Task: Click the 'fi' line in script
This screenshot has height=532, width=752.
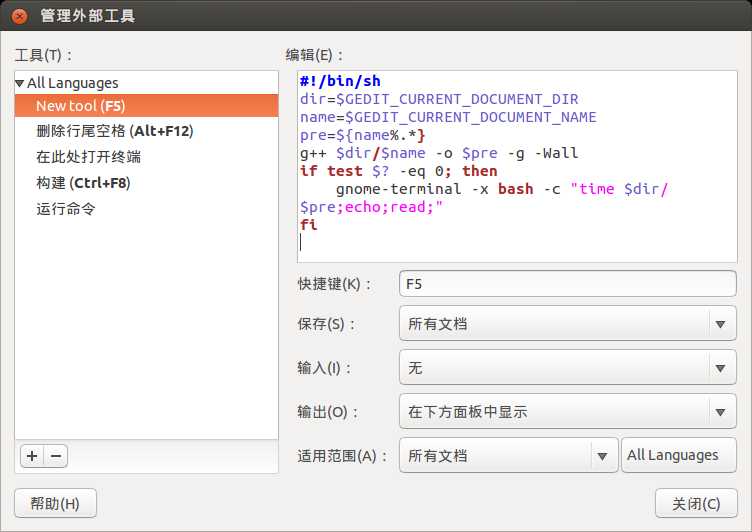Action: point(308,225)
